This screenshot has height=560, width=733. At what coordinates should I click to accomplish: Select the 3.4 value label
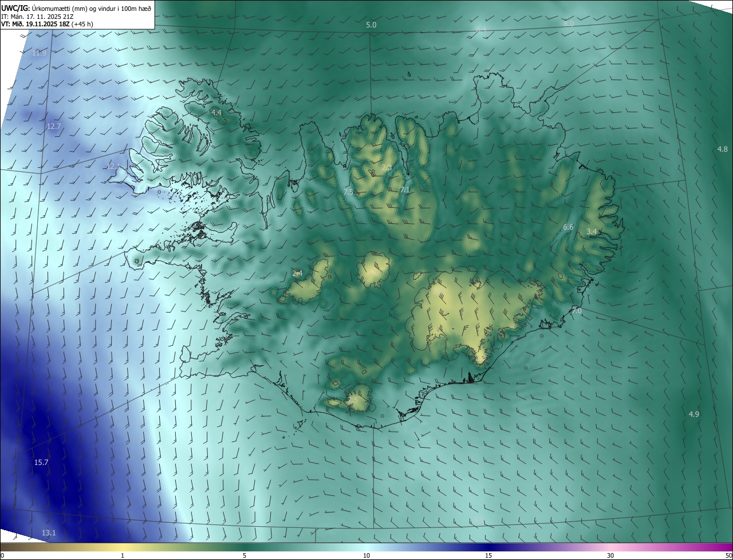pyautogui.click(x=592, y=231)
